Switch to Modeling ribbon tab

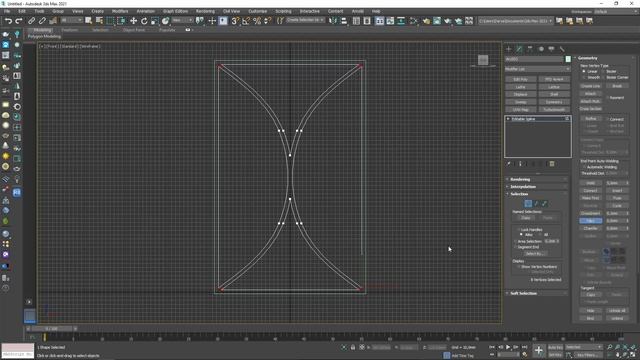[x=42, y=30]
